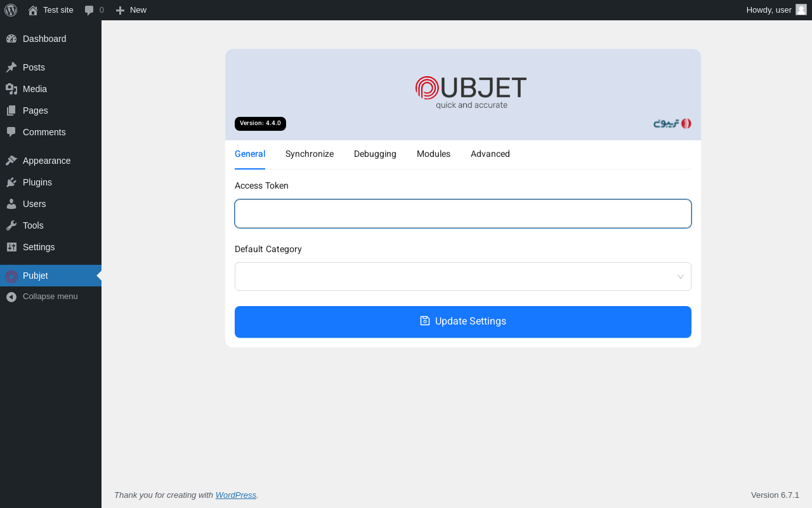Click the Plugins plug icon
The width and height of the screenshot is (812, 508).
click(x=11, y=182)
